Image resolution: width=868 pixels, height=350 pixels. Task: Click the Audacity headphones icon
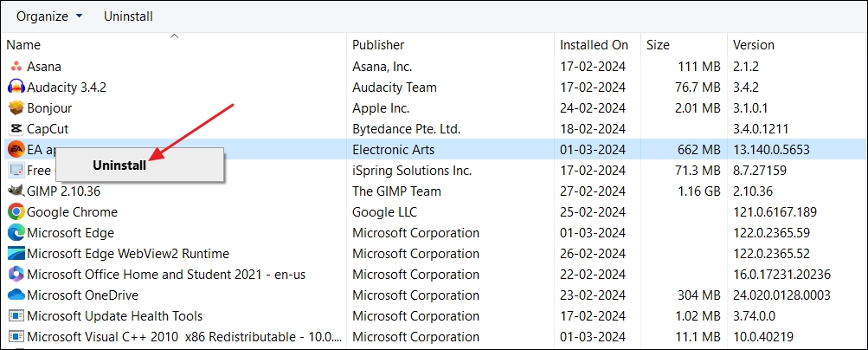tap(16, 87)
